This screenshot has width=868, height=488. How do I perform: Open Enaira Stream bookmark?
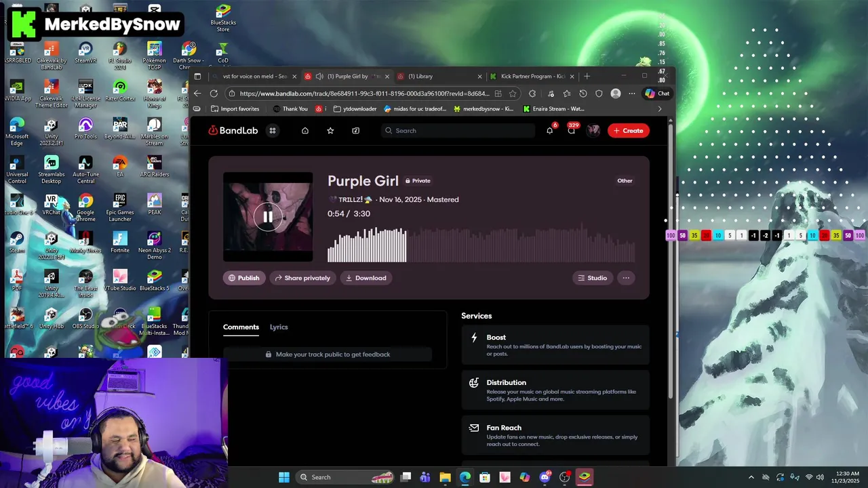pyautogui.click(x=553, y=109)
